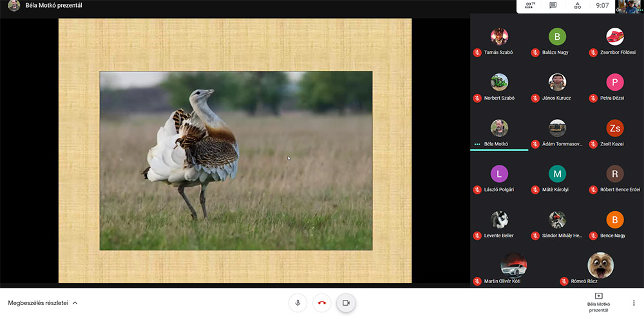This screenshot has width=644, height=316.
Task: Click muted mic icon beside Tamás Szabó
Action: coord(477,53)
